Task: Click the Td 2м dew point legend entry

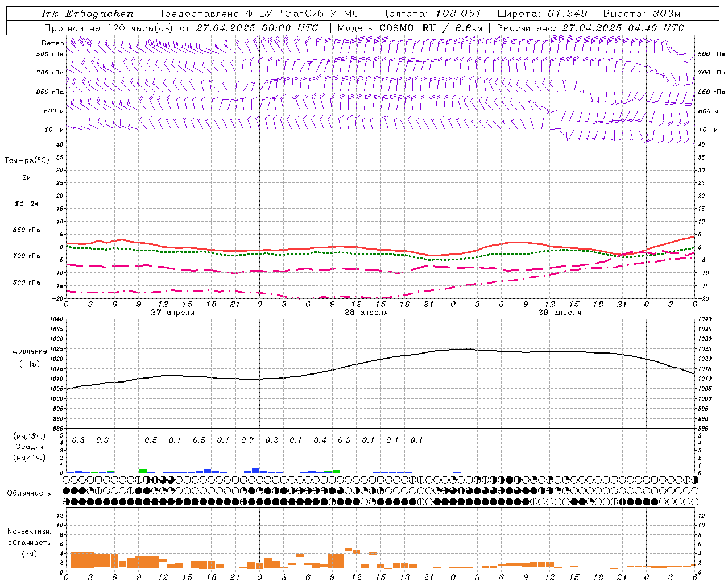Action: (x=26, y=203)
